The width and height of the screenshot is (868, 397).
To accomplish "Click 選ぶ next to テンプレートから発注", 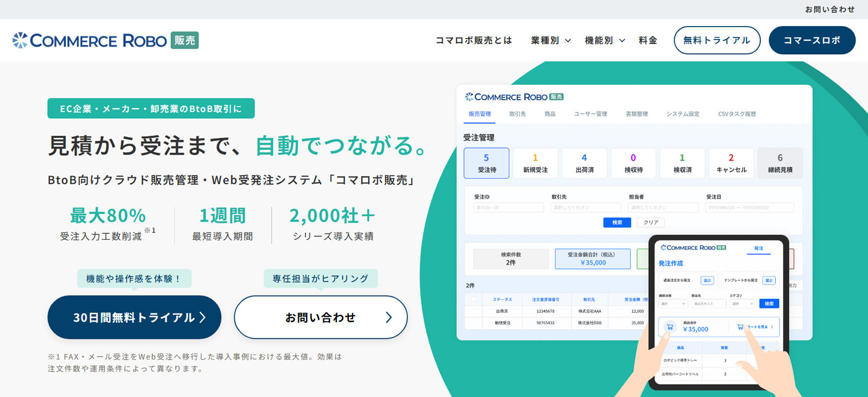I will 769,280.
